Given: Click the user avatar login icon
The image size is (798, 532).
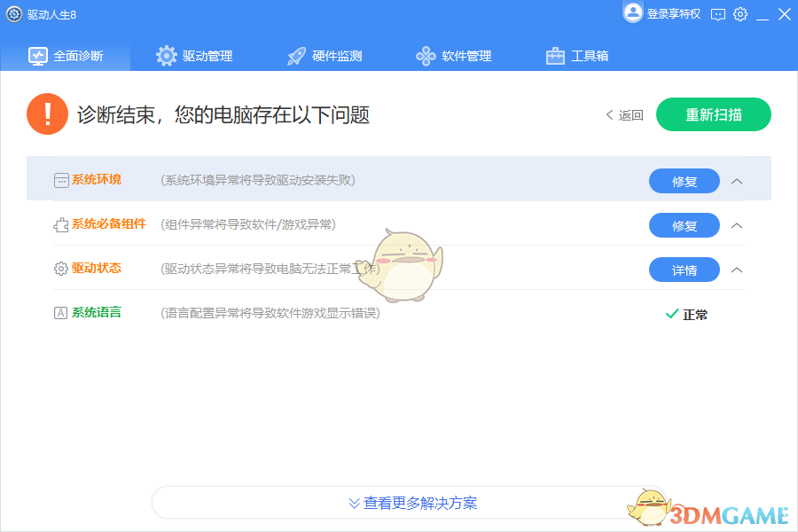Looking at the screenshot, I should click(633, 12).
